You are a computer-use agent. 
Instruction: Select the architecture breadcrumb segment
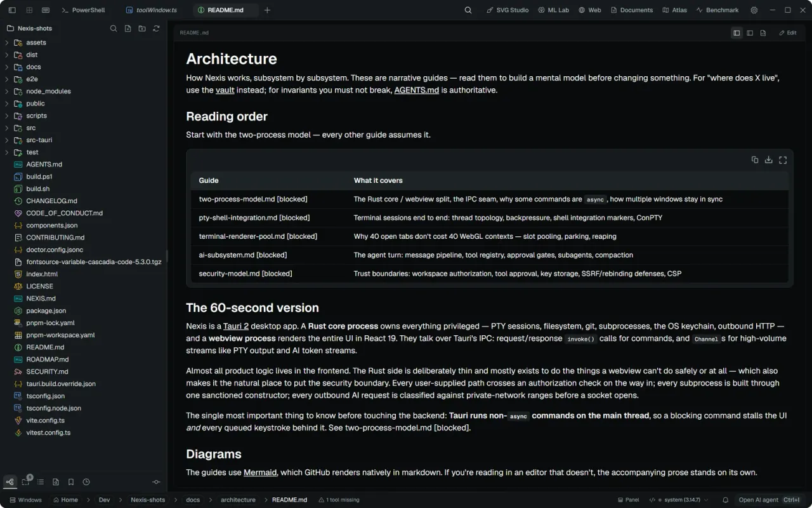click(x=238, y=500)
